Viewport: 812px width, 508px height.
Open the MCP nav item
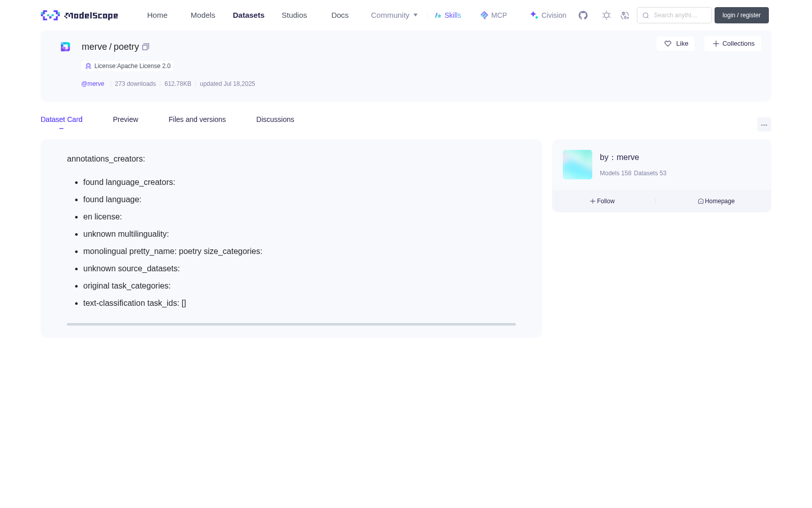494,15
